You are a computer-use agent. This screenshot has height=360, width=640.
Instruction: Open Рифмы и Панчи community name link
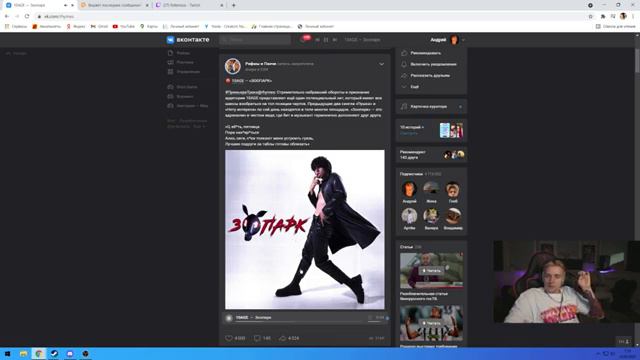pyautogui.click(x=260, y=64)
